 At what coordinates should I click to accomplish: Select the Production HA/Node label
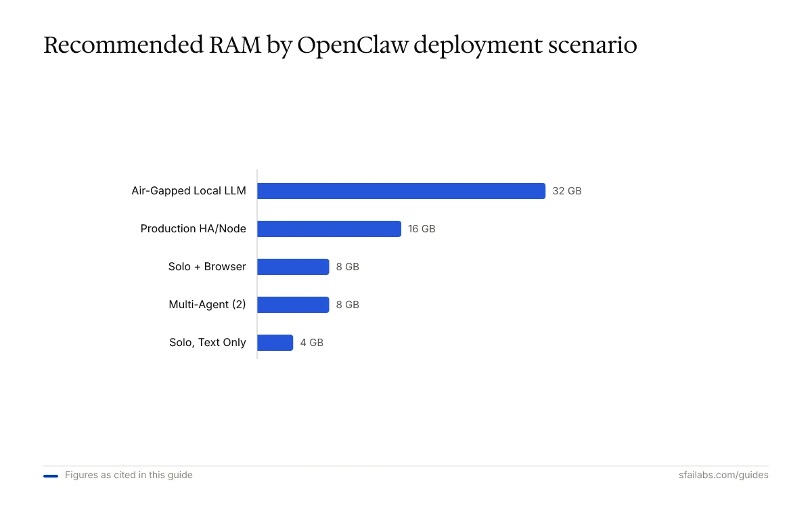click(x=194, y=229)
